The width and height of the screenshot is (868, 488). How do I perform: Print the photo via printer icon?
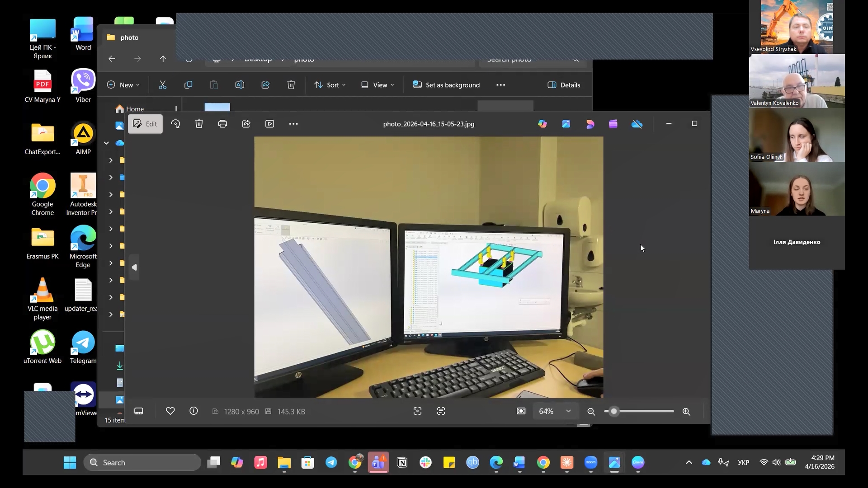click(x=222, y=124)
